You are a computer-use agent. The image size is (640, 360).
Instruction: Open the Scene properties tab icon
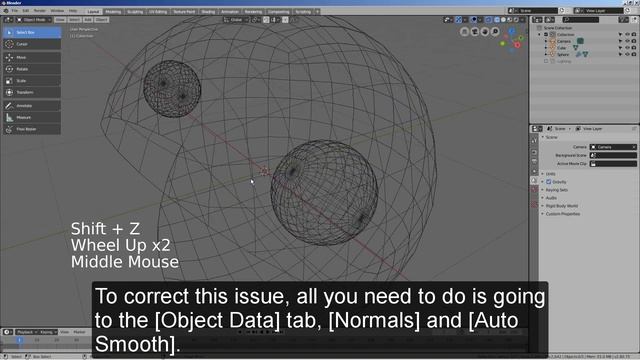pos(534,180)
